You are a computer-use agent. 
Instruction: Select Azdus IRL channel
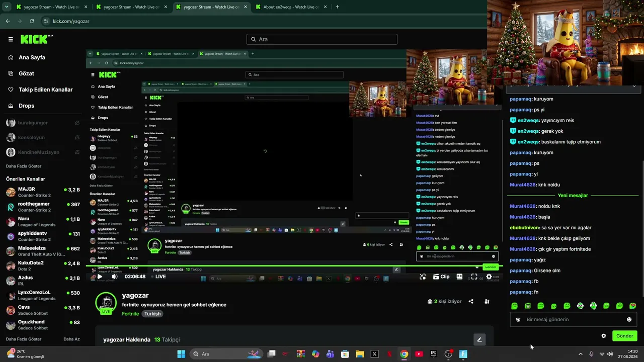point(43,281)
